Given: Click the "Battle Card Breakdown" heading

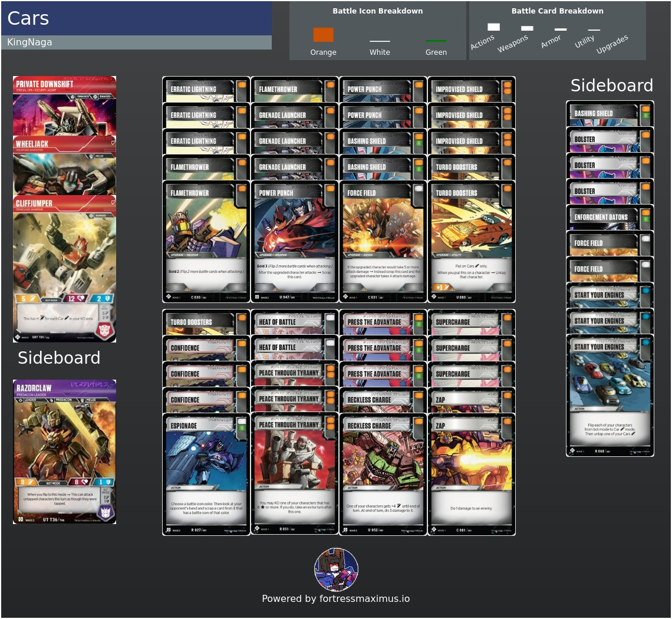Looking at the screenshot, I should click(557, 11).
